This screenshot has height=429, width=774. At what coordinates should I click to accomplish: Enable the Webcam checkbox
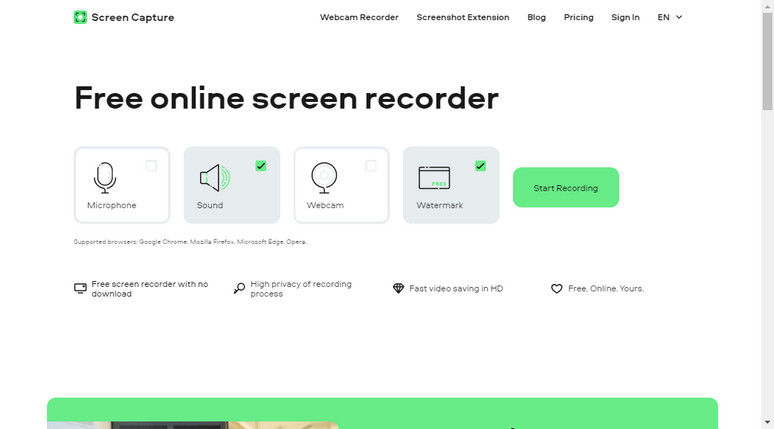[x=371, y=166]
